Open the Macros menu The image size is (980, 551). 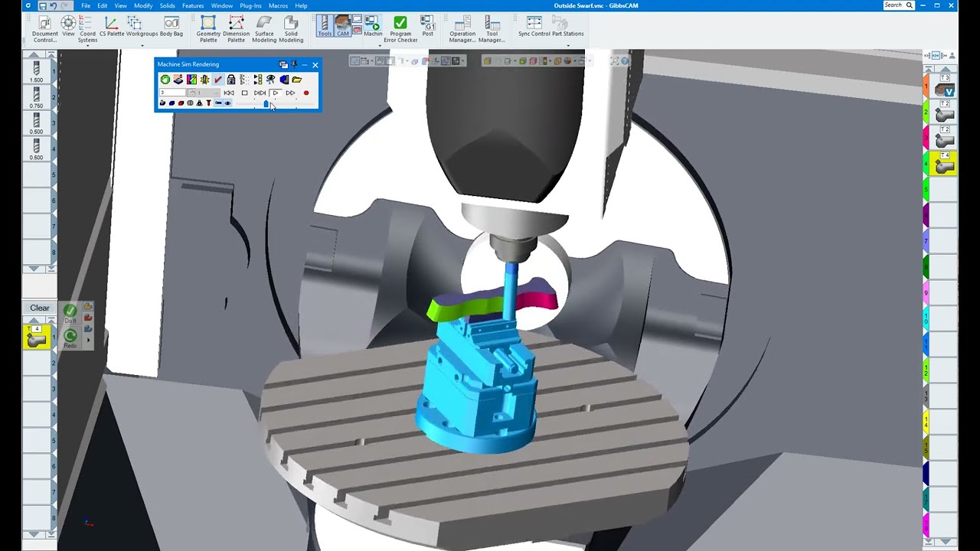coord(278,5)
